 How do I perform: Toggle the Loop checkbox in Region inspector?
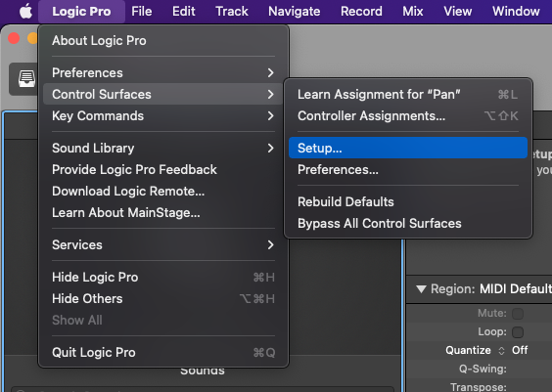518,332
